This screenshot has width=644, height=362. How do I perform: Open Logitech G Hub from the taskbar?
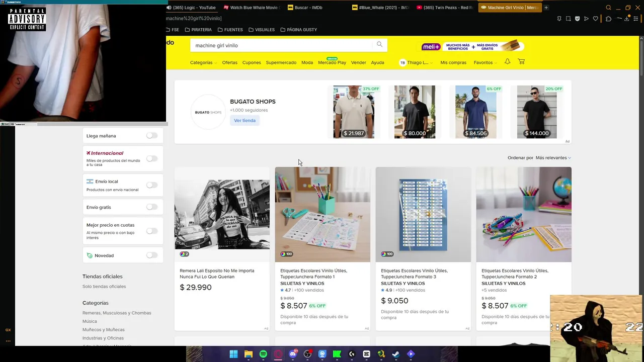coord(352,354)
